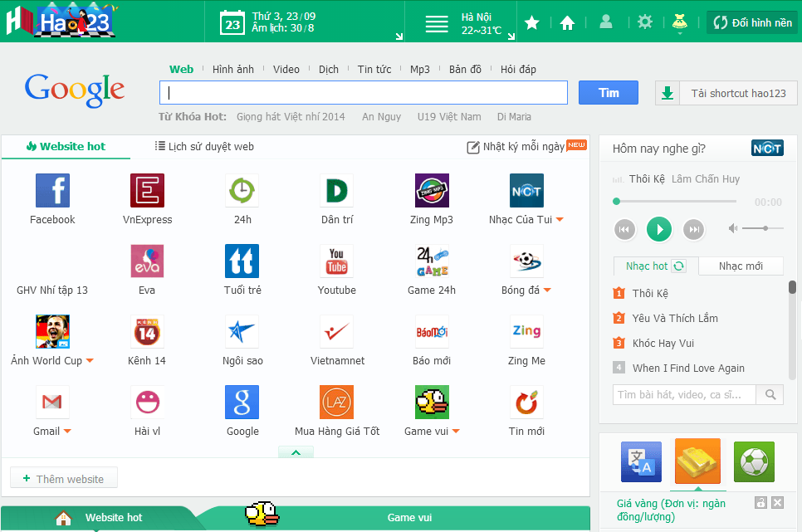Open the Ảnh World Cup thumbnail icon

click(x=52, y=331)
